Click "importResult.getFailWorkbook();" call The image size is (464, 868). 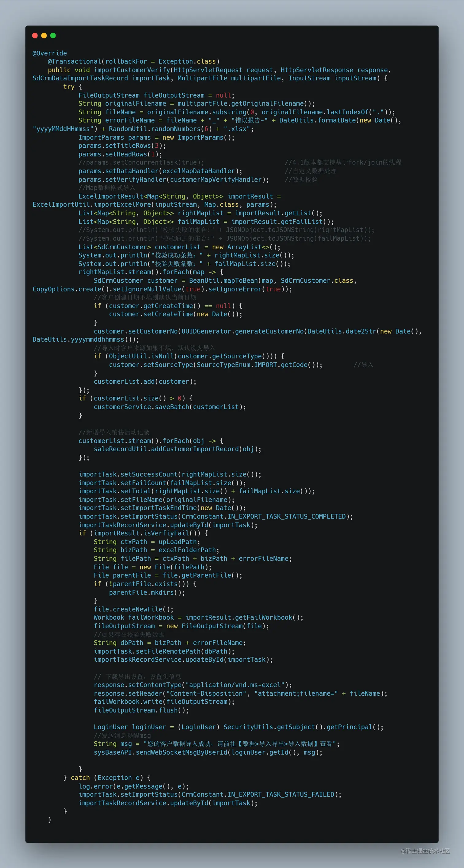[x=245, y=618]
